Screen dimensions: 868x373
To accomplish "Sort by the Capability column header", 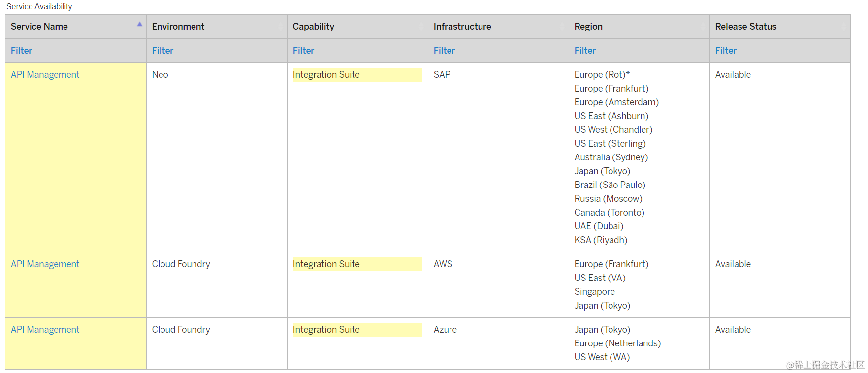I will click(x=313, y=27).
